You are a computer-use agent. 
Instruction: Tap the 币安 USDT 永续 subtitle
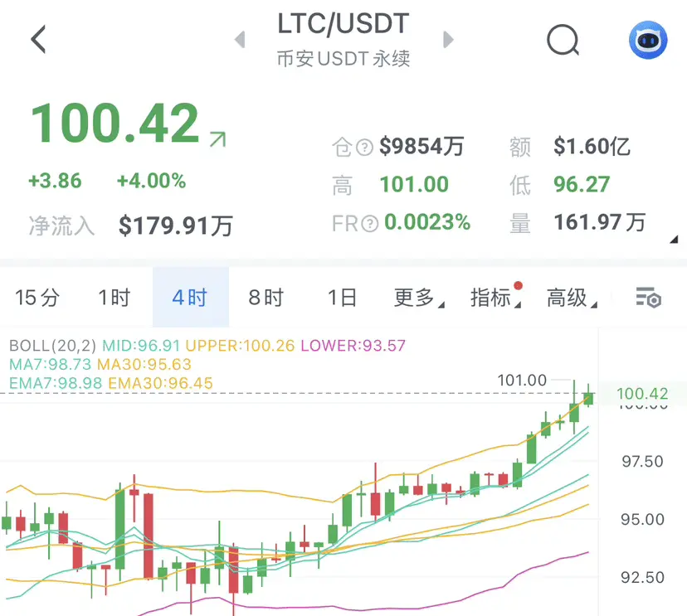[x=343, y=59]
